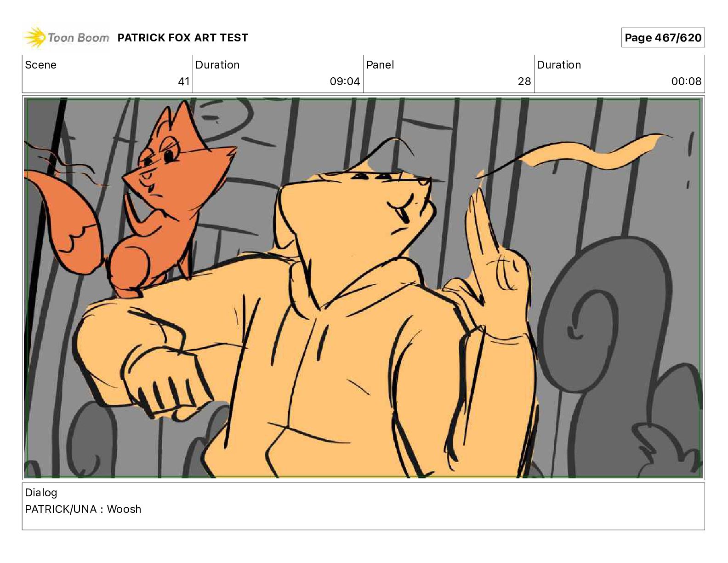
Task: Select panel number 28
Action: (524, 81)
